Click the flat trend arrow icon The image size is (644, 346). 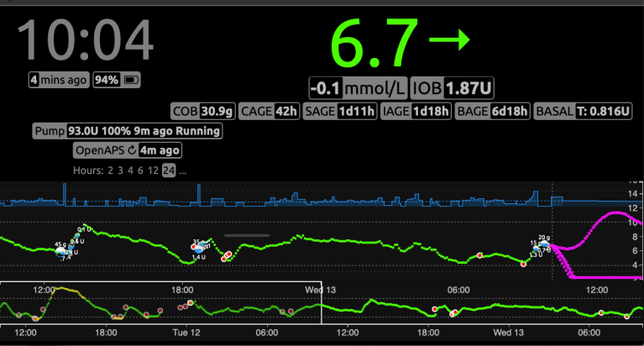pos(449,39)
